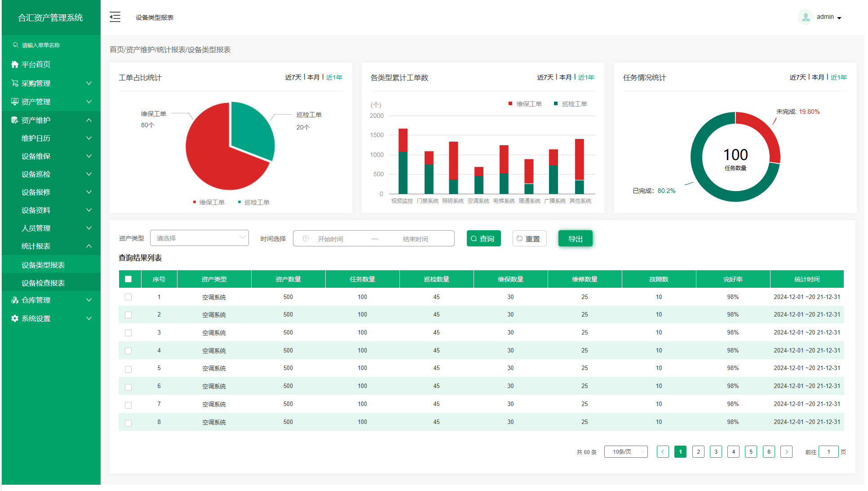Viewport: 868px width, 491px height.
Task: Toggle the red 维保工单 legend swatch in bar chart
Action: 510,104
